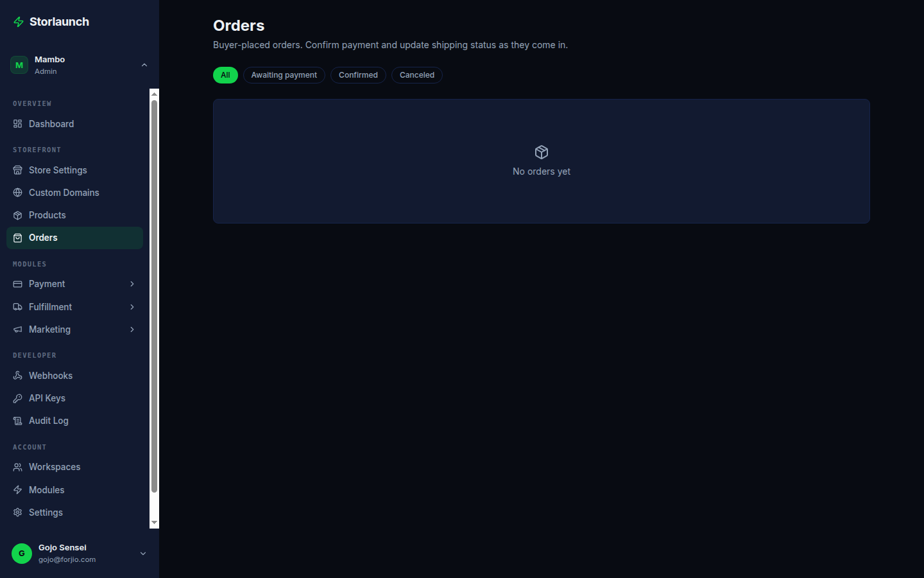Go to API Keys
Screen dimensions: 924x578
(74, 398)
